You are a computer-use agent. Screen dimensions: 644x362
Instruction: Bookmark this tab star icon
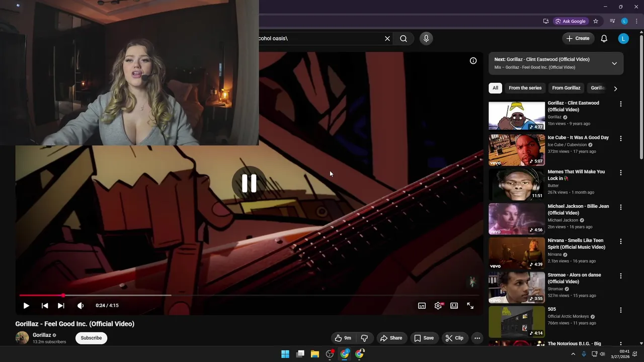[x=596, y=21]
